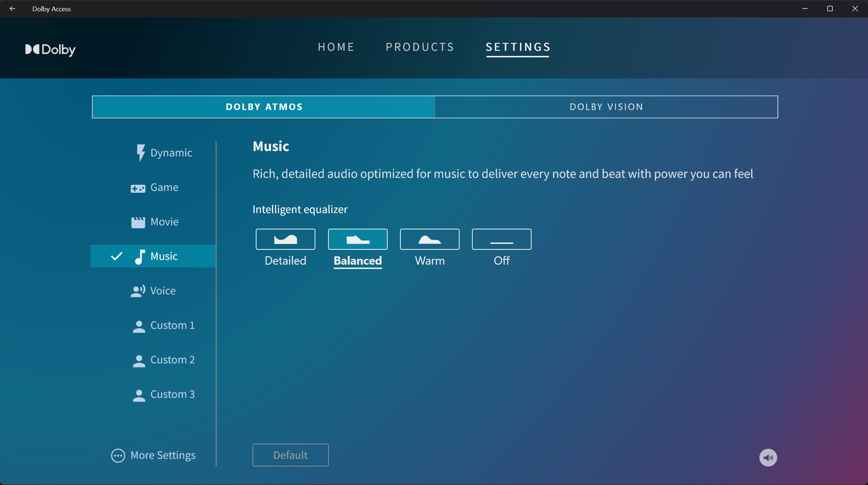Turn the intelligent equalizer Off
Image resolution: width=868 pixels, height=485 pixels.
pos(501,239)
